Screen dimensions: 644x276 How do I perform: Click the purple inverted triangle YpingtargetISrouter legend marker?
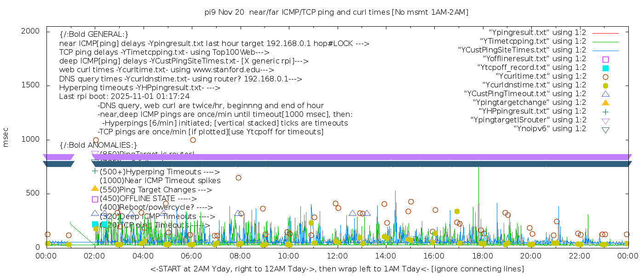[605, 121]
